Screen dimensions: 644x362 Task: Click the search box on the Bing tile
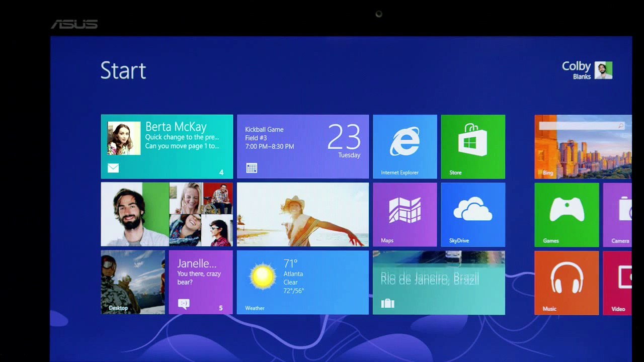point(582,126)
